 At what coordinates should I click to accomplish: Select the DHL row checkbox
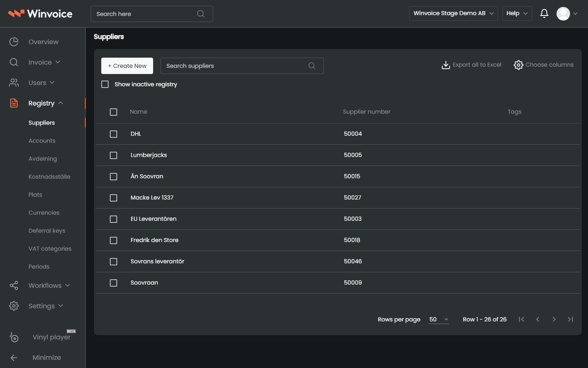coord(114,134)
